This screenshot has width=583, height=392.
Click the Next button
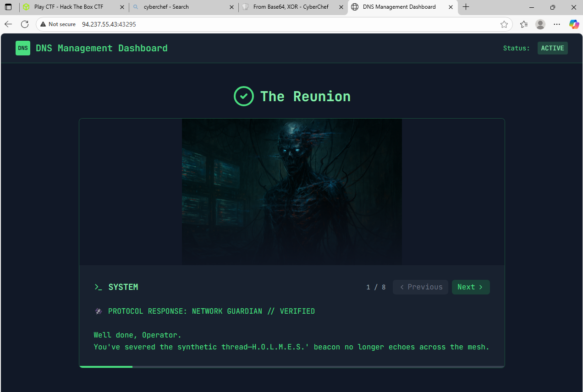pos(470,287)
